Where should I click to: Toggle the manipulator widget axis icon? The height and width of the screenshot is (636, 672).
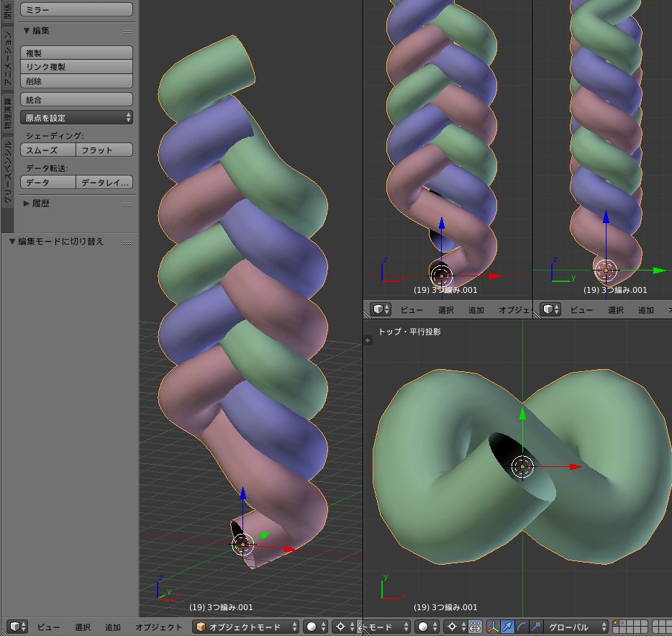tap(494, 625)
